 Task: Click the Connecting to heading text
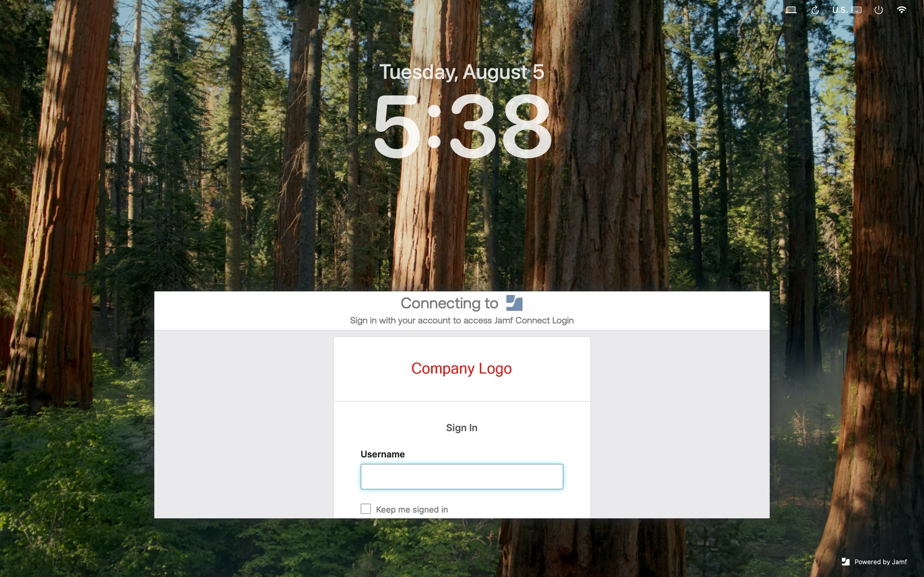pyautogui.click(x=449, y=303)
